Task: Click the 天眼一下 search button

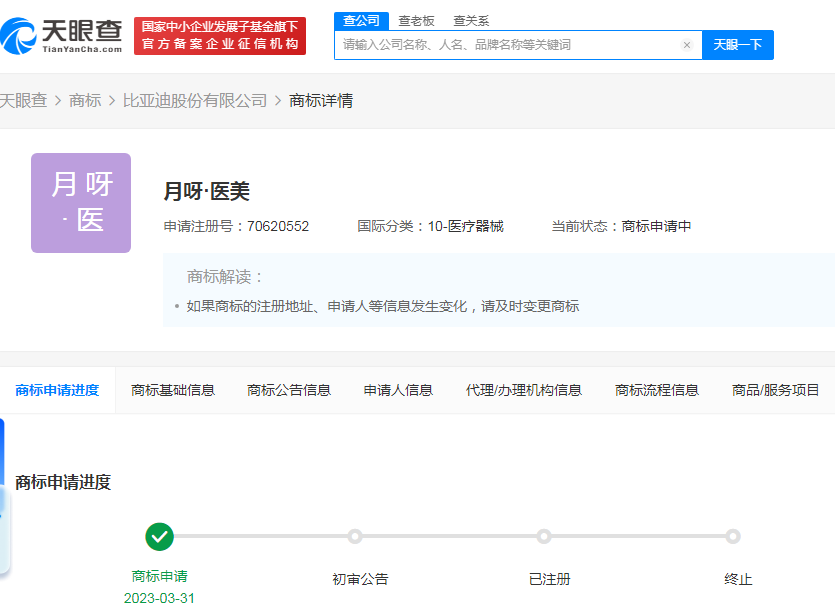Action: pyautogui.click(x=738, y=45)
